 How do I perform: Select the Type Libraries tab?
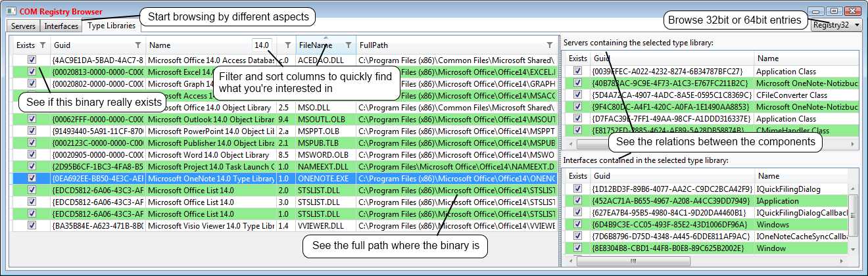(x=111, y=26)
